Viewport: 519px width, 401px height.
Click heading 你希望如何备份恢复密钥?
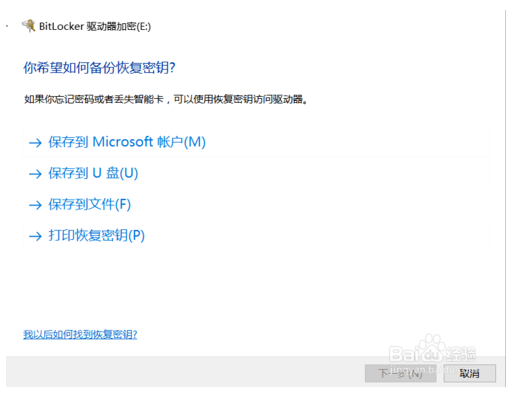(x=99, y=68)
